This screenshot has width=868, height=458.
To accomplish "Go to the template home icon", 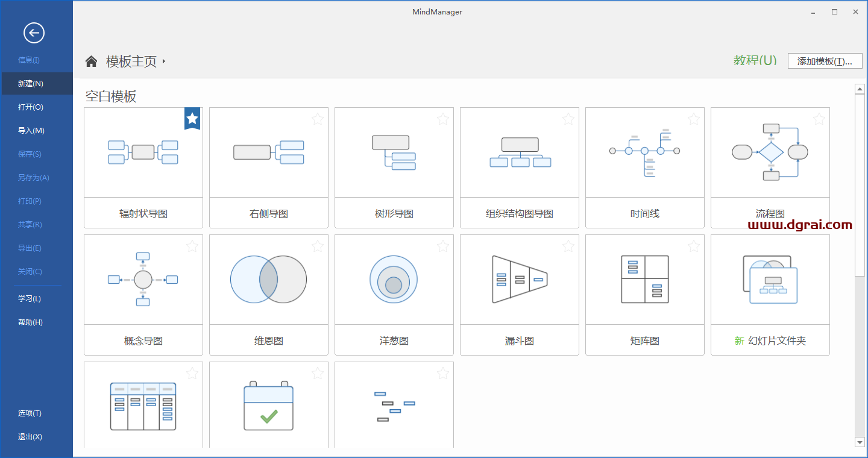I will point(91,61).
